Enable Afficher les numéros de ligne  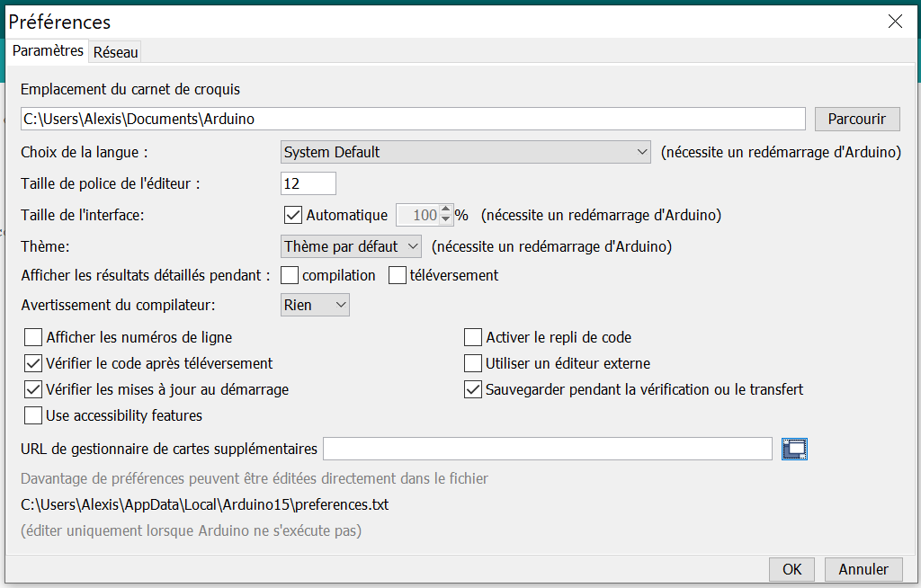pos(33,337)
